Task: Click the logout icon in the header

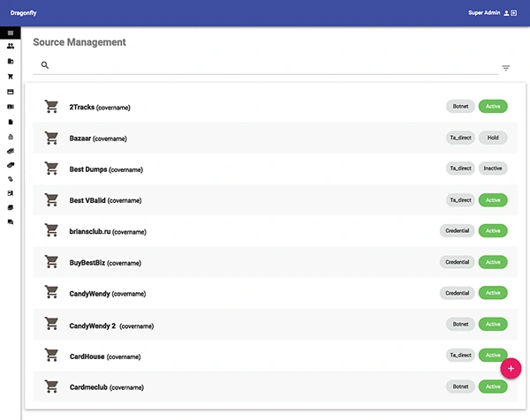Action: click(514, 13)
